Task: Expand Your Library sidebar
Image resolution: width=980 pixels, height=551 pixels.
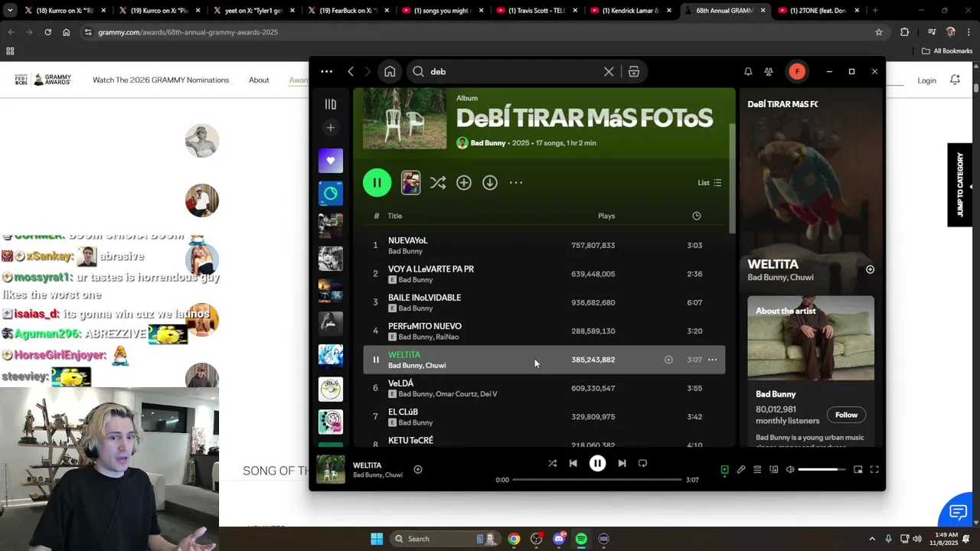Action: (x=331, y=104)
